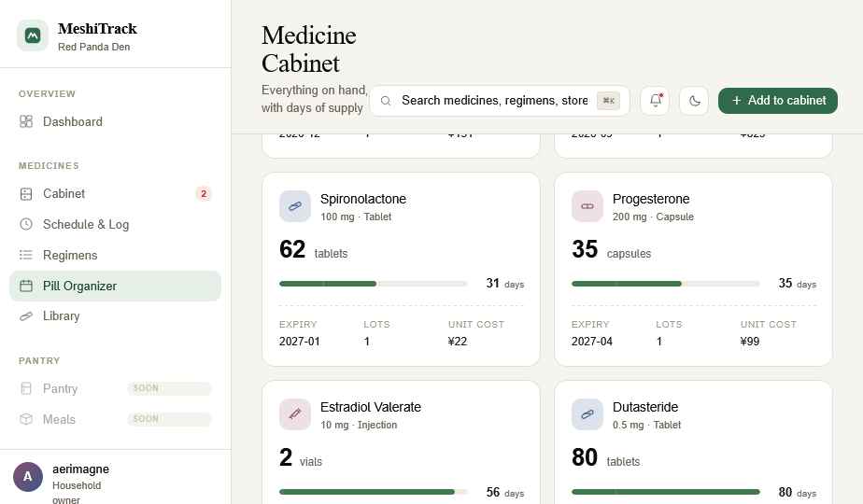Click Add to cabinet button

point(778,101)
